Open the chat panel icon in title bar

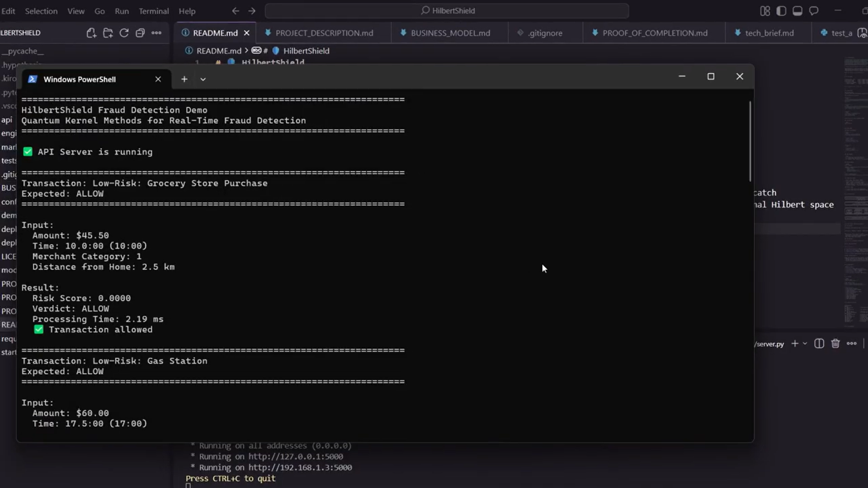[814, 11]
